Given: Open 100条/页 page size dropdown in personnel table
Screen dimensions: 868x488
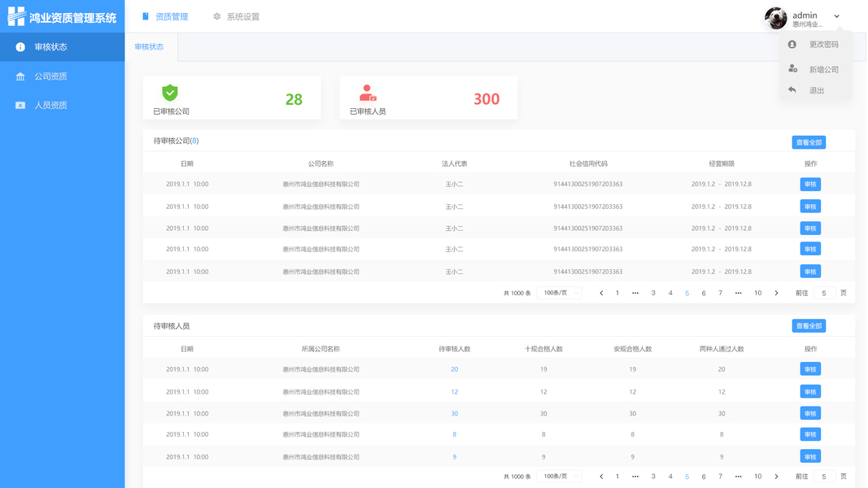Looking at the screenshot, I should 559,477.
